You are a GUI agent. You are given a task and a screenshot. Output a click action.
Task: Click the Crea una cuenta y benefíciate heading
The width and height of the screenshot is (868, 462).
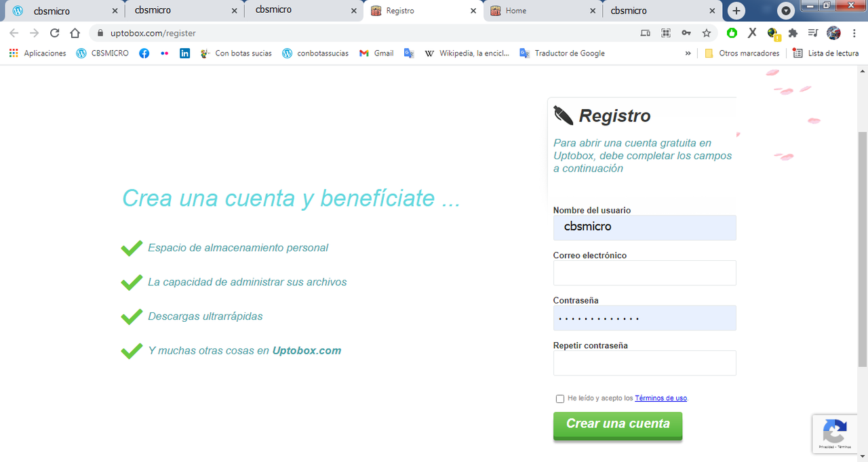click(x=291, y=198)
